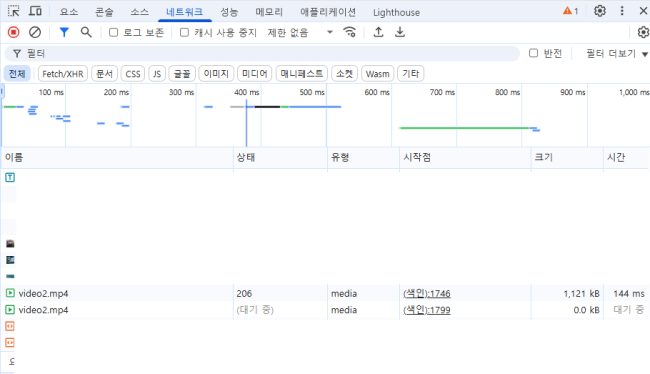Open initiator link (색인):1799

click(427, 310)
